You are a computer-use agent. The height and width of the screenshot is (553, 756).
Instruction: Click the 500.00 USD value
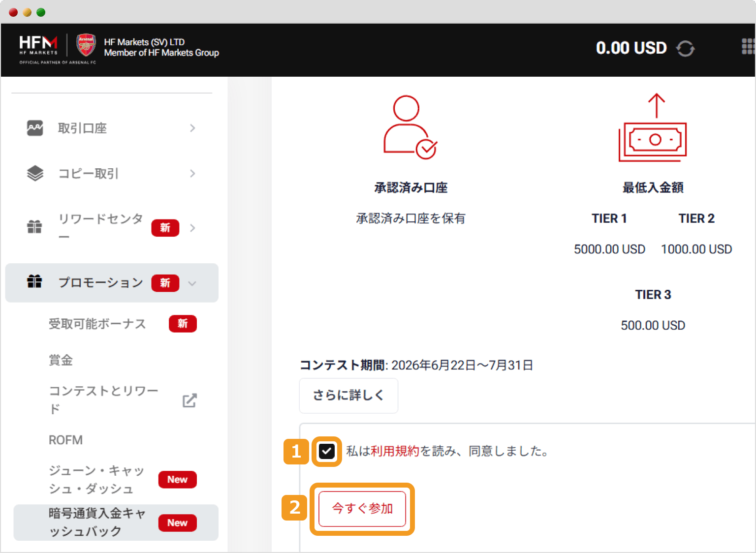653,326
